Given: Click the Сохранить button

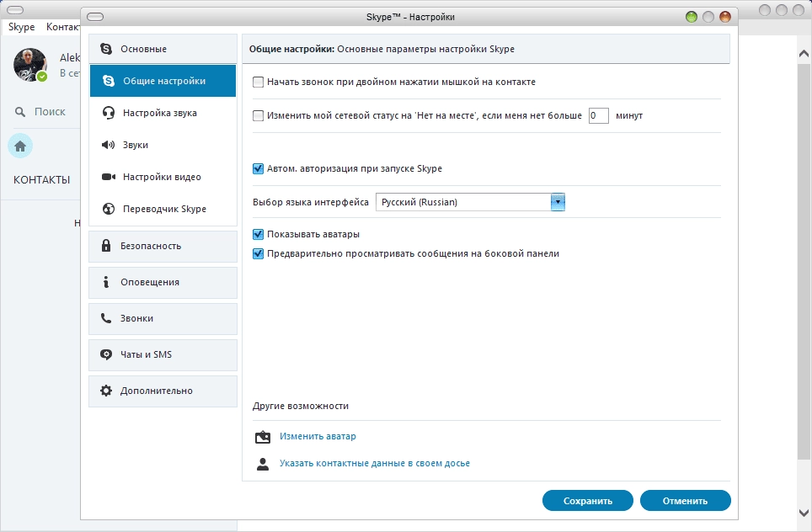Looking at the screenshot, I should tap(588, 500).
